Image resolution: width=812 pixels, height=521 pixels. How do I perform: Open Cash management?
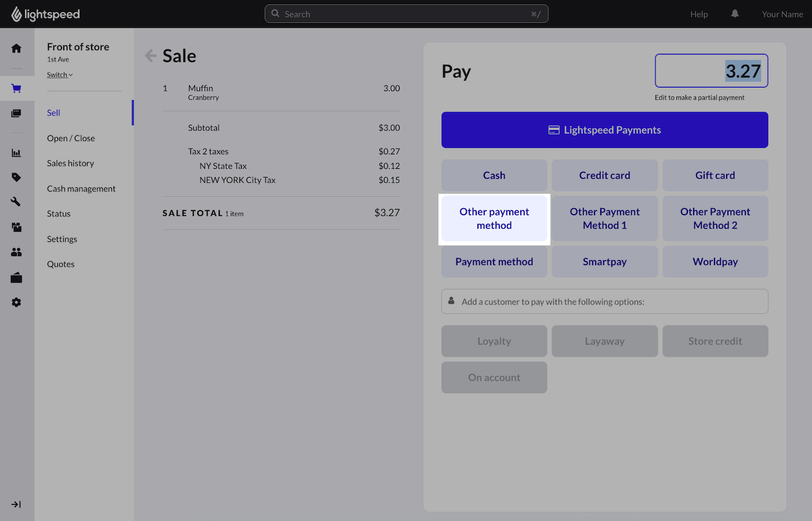click(x=81, y=189)
